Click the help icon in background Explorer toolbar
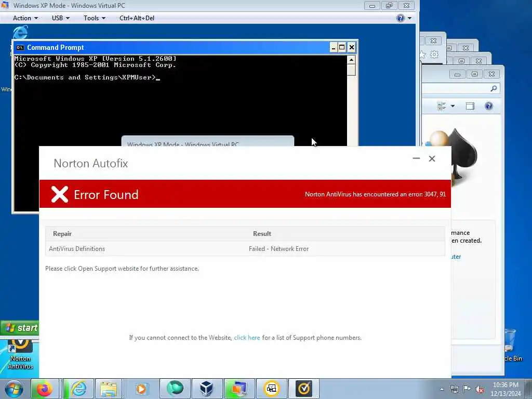The image size is (532, 399). [489, 106]
